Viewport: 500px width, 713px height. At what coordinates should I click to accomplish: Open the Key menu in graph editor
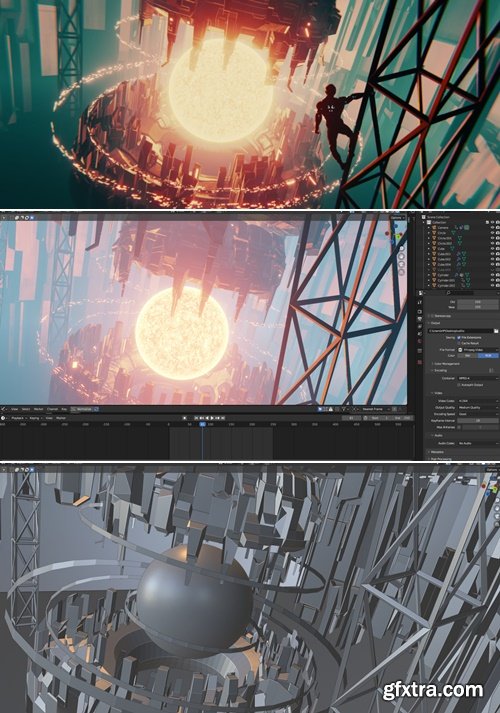(x=64, y=409)
